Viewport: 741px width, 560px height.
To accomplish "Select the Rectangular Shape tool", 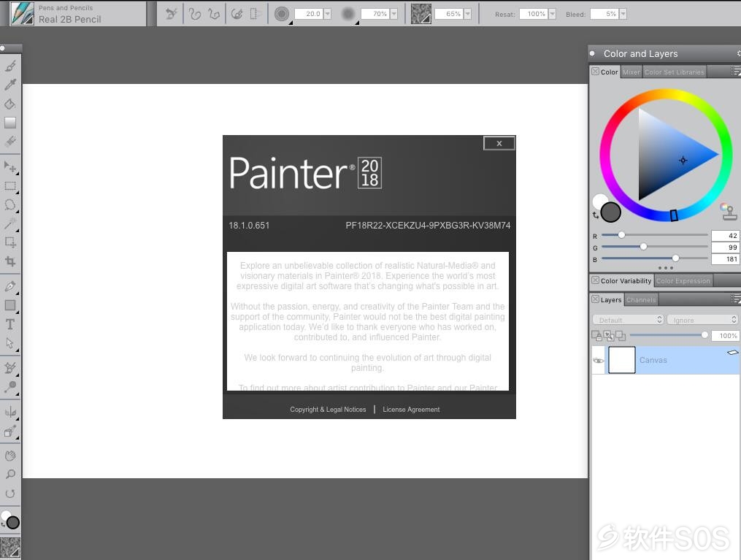I will pyautogui.click(x=10, y=305).
